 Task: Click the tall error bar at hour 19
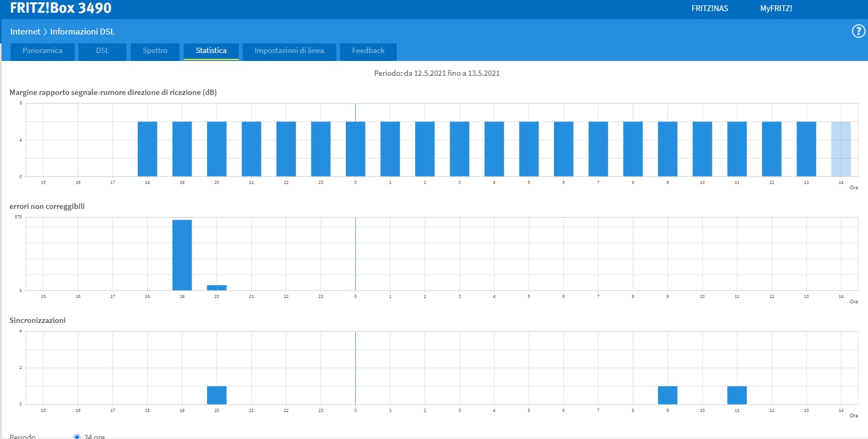(x=182, y=255)
